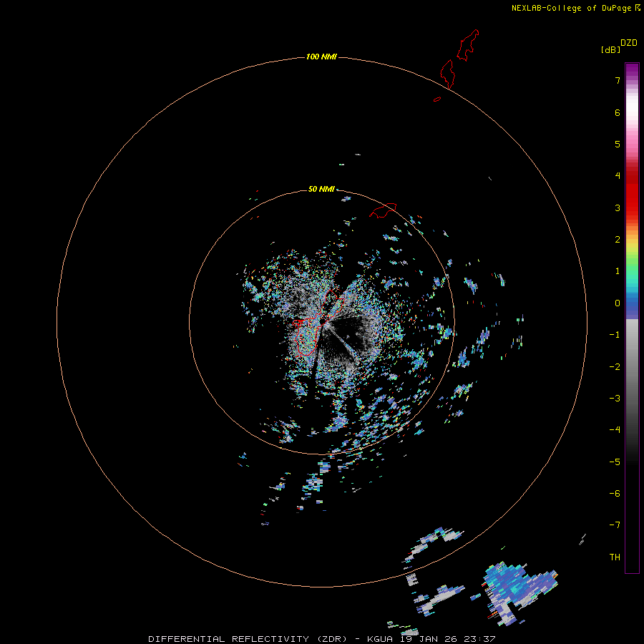Screen dimensions: 644x644
Task: Click the TH threshold label on the scale
Action: [x=615, y=557]
